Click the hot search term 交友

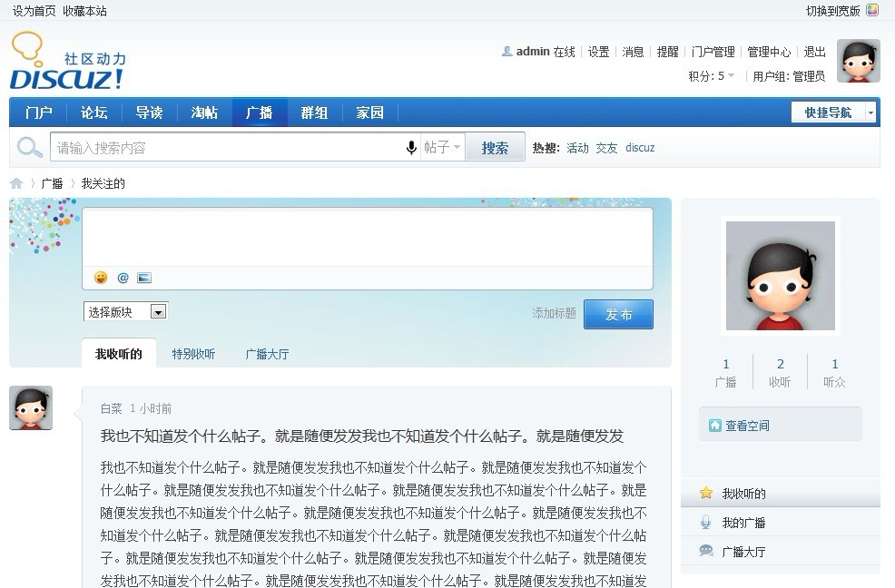pyautogui.click(x=606, y=148)
